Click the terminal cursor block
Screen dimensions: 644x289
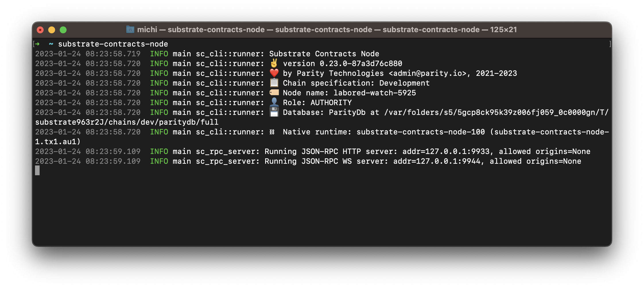[37, 171]
